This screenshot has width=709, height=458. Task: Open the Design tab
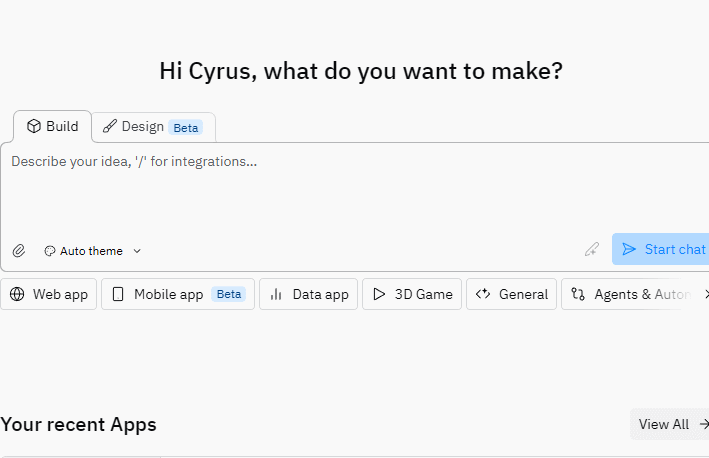tap(142, 127)
